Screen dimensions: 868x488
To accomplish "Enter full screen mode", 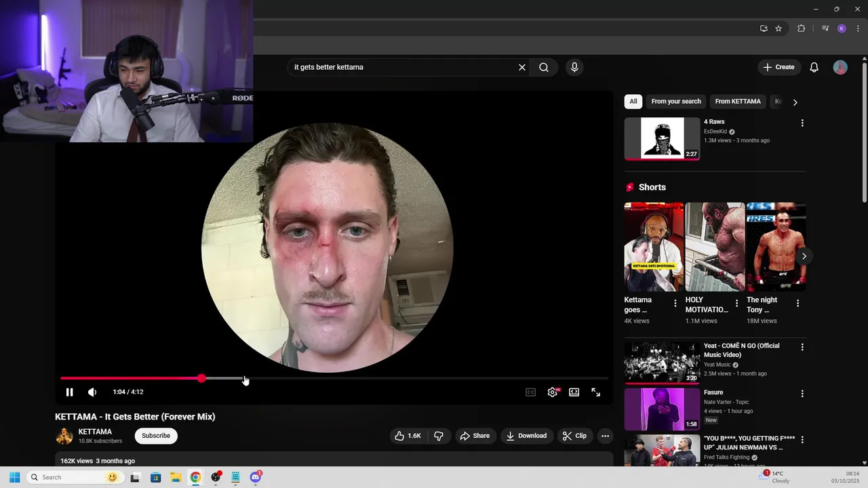I will pos(595,392).
